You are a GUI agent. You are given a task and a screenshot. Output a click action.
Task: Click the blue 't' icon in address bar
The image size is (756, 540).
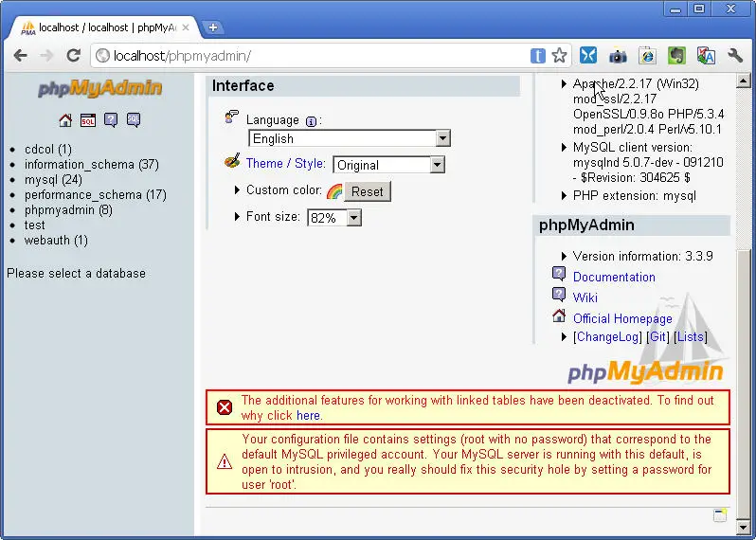pyautogui.click(x=537, y=56)
